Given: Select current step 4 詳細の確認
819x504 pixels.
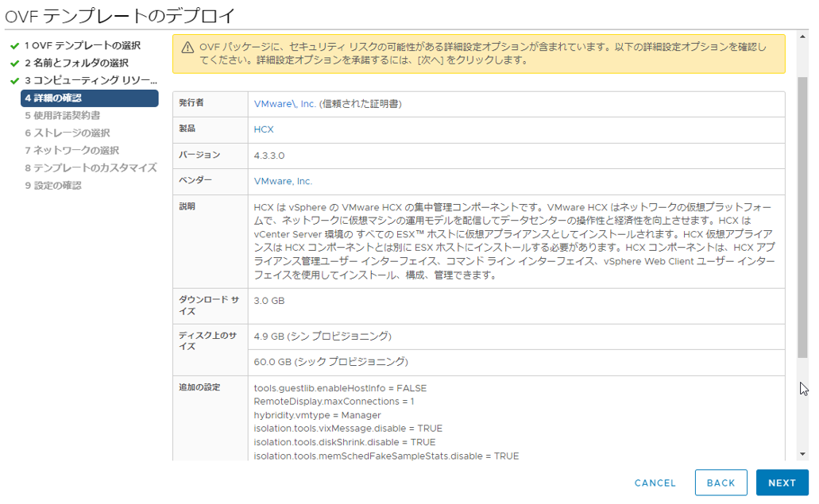Looking at the screenshot, I should 89,98.
